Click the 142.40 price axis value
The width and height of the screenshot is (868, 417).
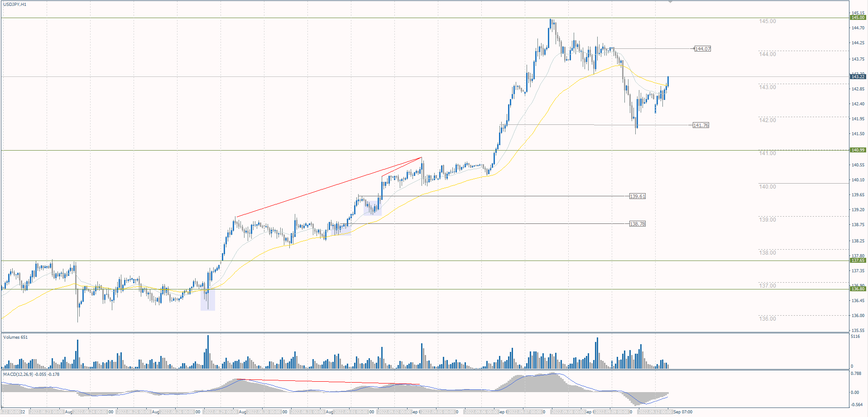click(858, 104)
